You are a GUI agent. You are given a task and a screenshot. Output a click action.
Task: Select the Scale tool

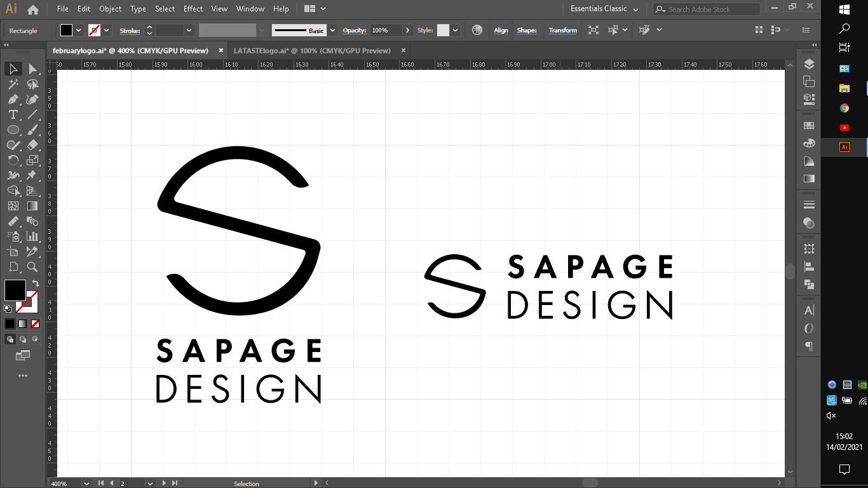pos(33,160)
